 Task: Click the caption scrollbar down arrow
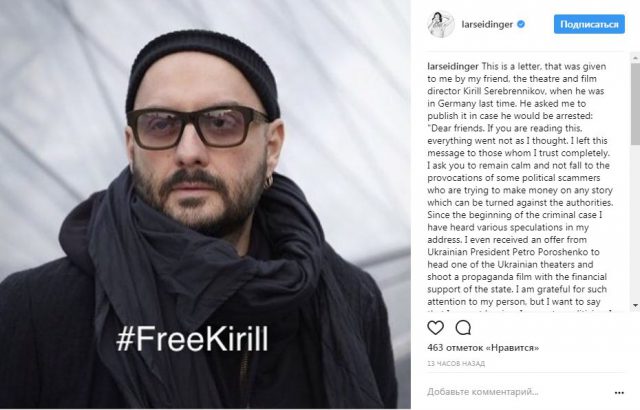click(636, 305)
